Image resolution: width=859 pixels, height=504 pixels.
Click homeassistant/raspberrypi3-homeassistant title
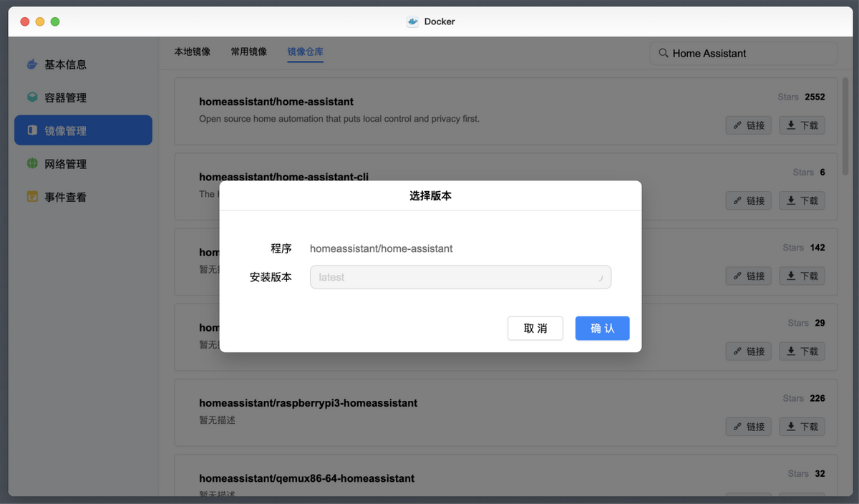(x=308, y=403)
